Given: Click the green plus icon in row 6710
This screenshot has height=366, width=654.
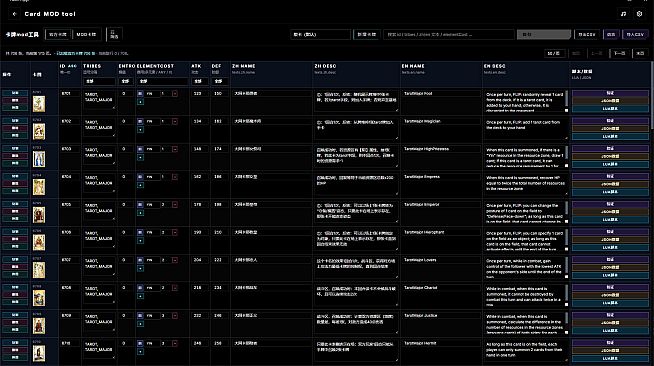Looking at the screenshot, I should (140, 351).
